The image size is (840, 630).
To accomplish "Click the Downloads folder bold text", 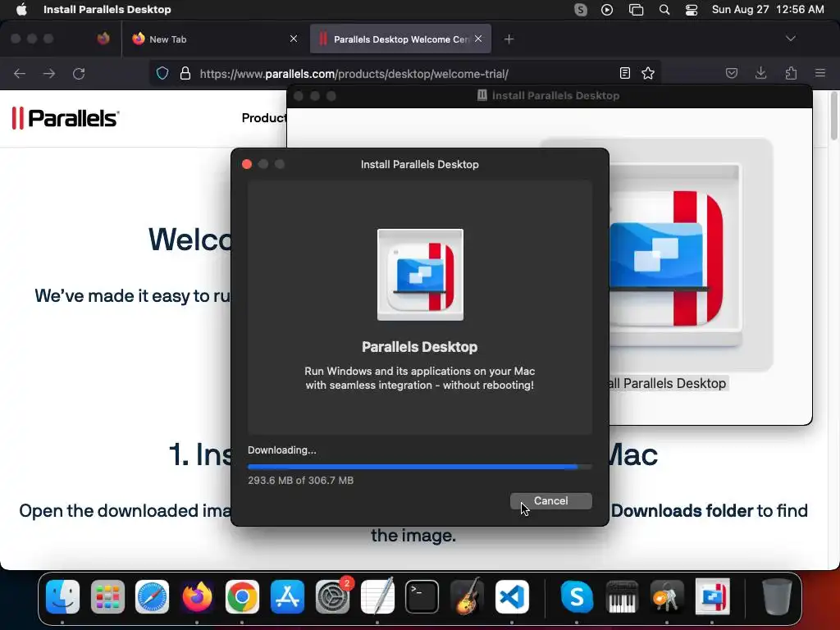I will pos(682,510).
